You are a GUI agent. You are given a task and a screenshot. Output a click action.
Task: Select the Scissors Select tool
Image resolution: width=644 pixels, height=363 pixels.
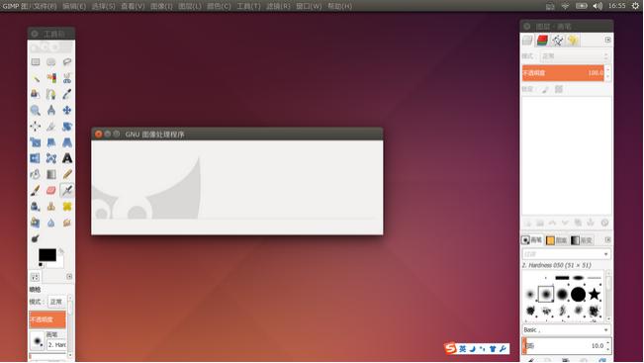[67, 78]
